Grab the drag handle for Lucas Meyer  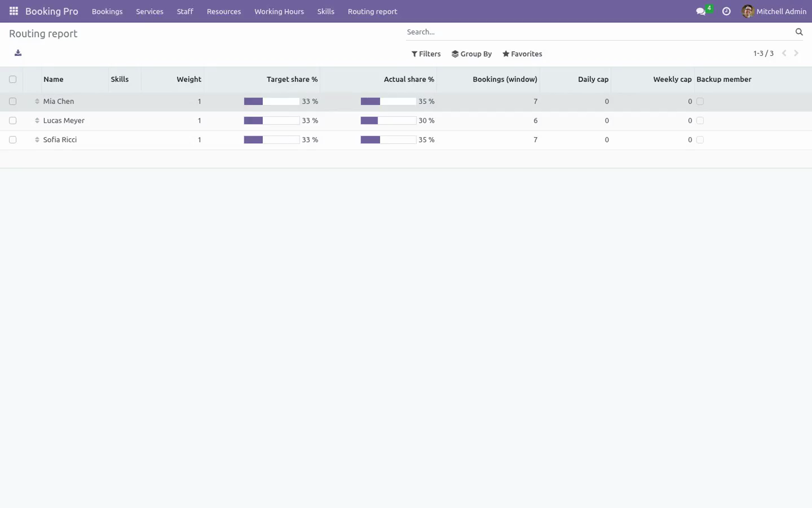(37, 120)
